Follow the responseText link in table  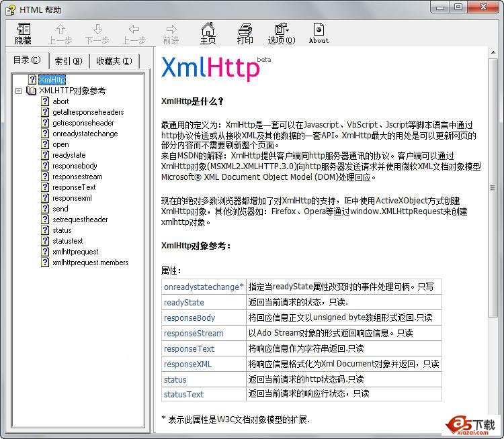coord(189,349)
